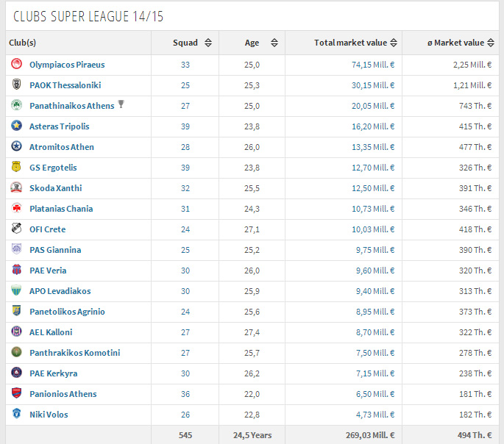Screen dimensions: 504x444
Task: Click Olympiacos total value 74,15 Mill. €
Action: click(373, 65)
